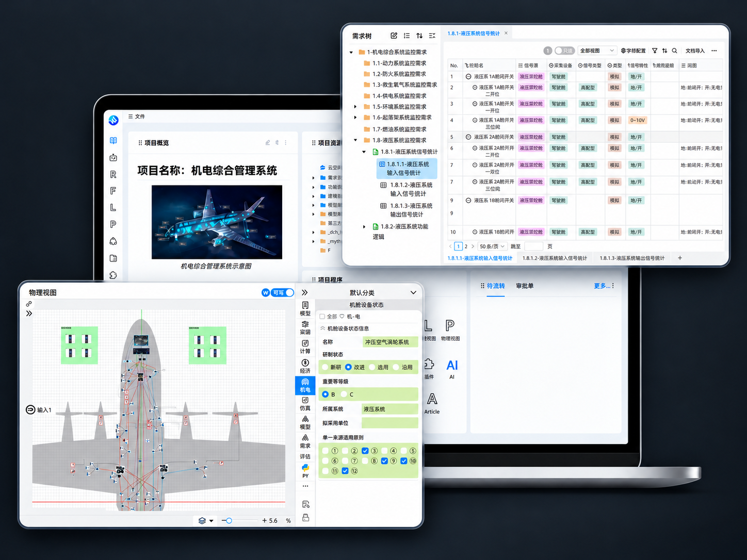This screenshot has width=747, height=560.
Task: Click the list view icon in 需求树 header
Action: coord(407,36)
